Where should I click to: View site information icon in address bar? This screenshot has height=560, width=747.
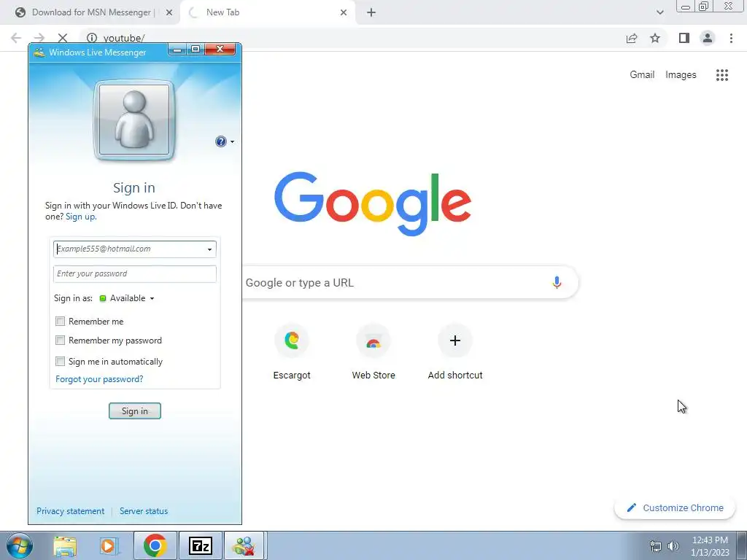click(x=91, y=38)
